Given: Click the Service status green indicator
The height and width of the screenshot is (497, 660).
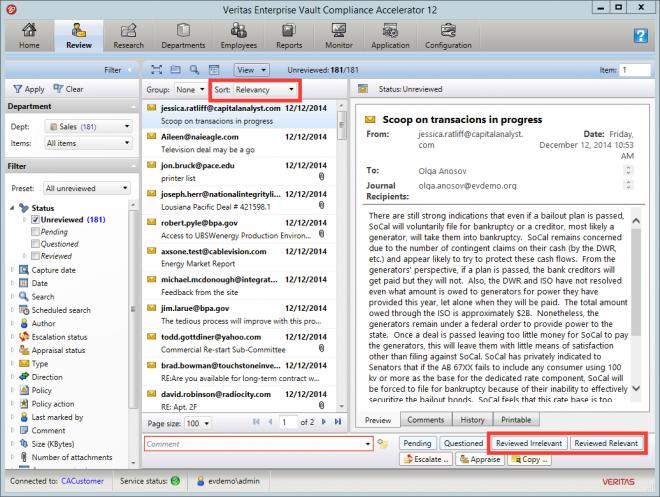Looking at the screenshot, I should [x=175, y=481].
